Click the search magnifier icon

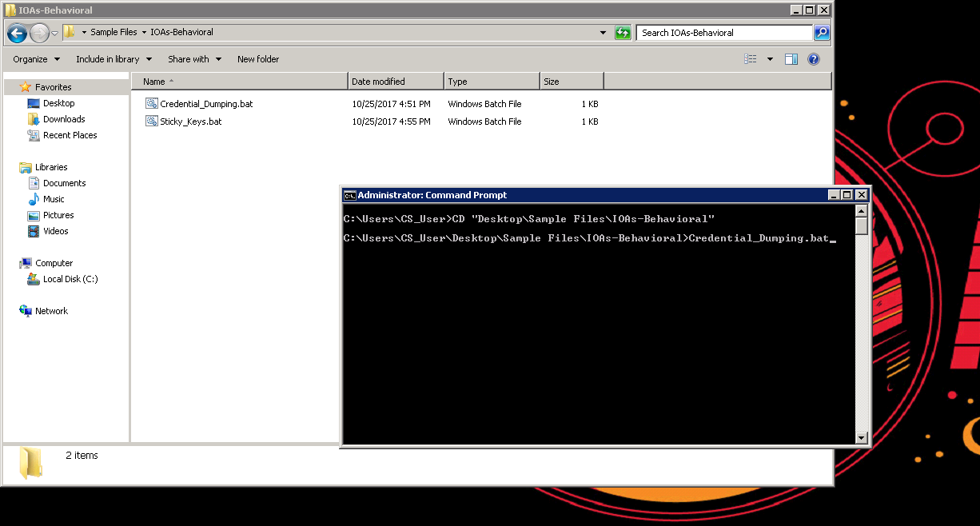click(x=822, y=33)
